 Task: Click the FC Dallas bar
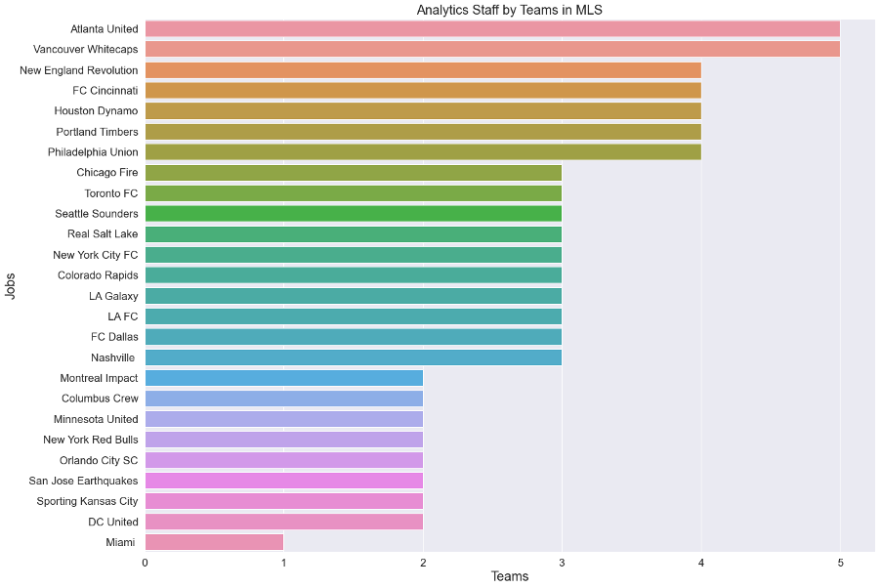354,337
